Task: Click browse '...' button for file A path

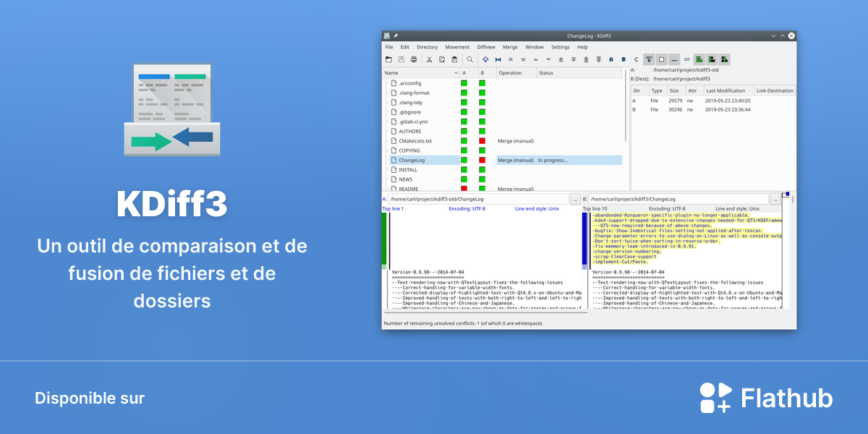Action: 575,198
